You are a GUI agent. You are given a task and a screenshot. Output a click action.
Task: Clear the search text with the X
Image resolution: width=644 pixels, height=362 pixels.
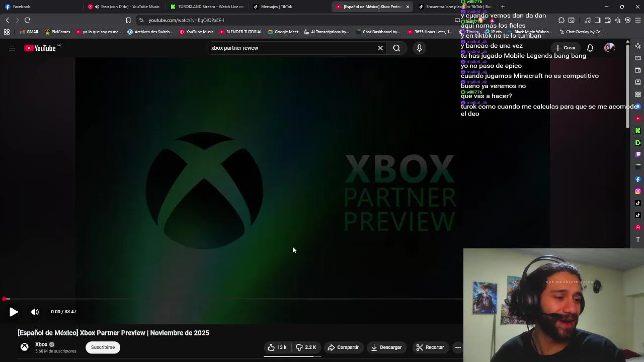tap(380, 48)
